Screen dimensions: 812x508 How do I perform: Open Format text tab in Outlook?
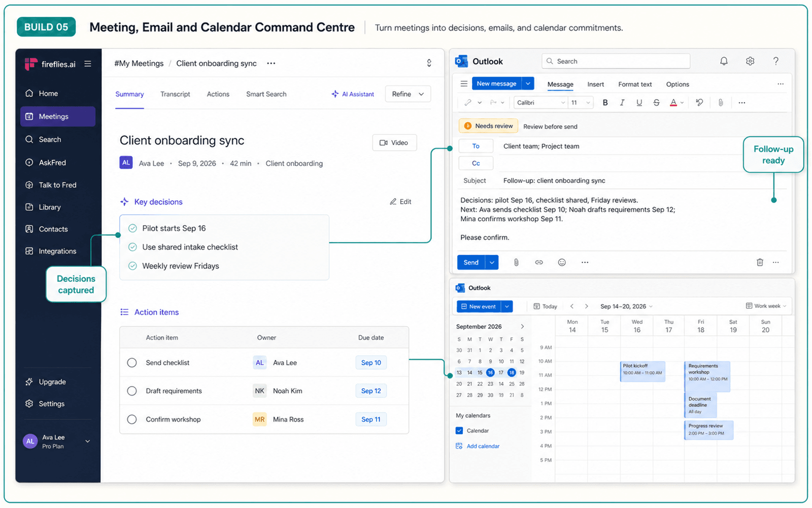pos(635,84)
